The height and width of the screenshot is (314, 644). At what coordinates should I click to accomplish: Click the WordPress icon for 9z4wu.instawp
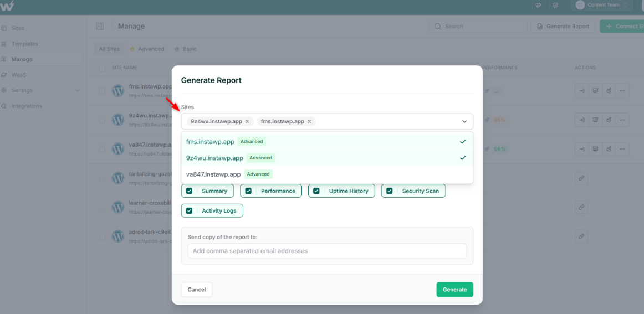point(118,120)
